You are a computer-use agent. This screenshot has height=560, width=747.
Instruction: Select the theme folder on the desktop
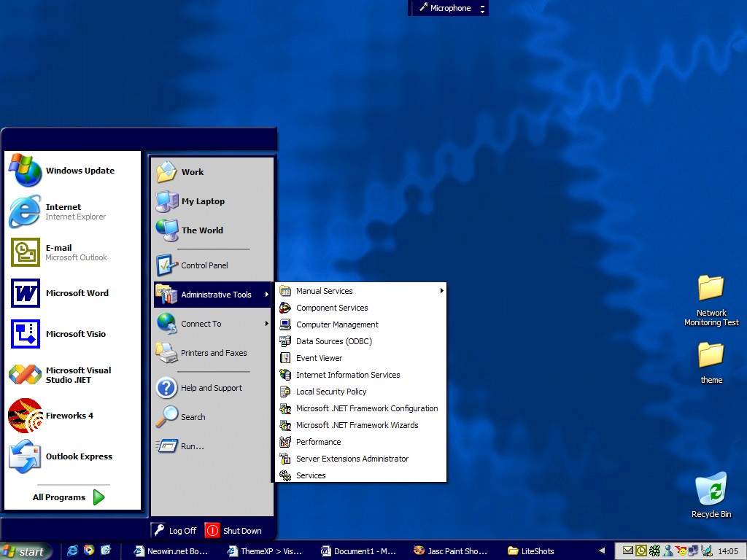coord(711,363)
